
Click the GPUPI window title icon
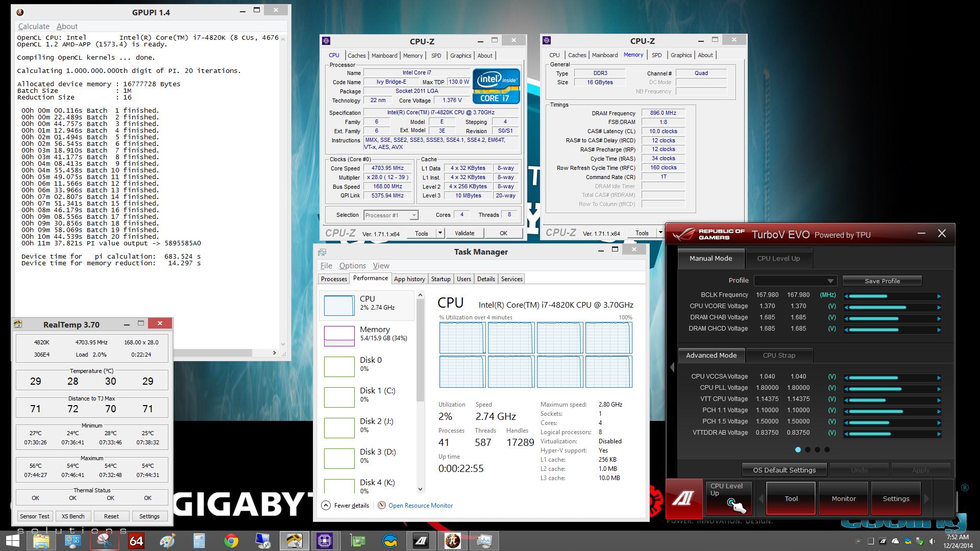pyautogui.click(x=20, y=12)
